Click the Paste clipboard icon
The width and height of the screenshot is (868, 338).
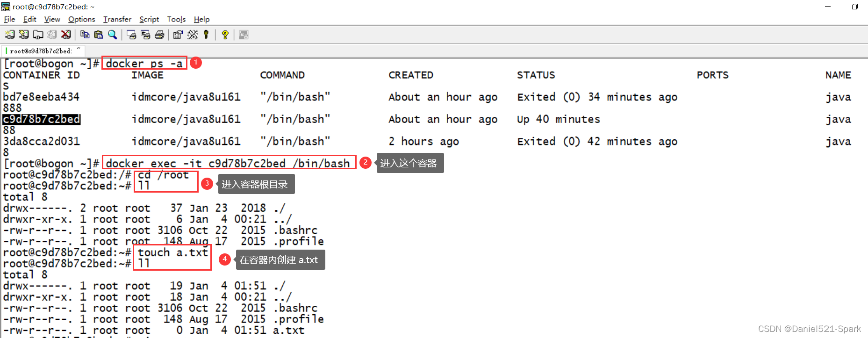[x=98, y=35]
